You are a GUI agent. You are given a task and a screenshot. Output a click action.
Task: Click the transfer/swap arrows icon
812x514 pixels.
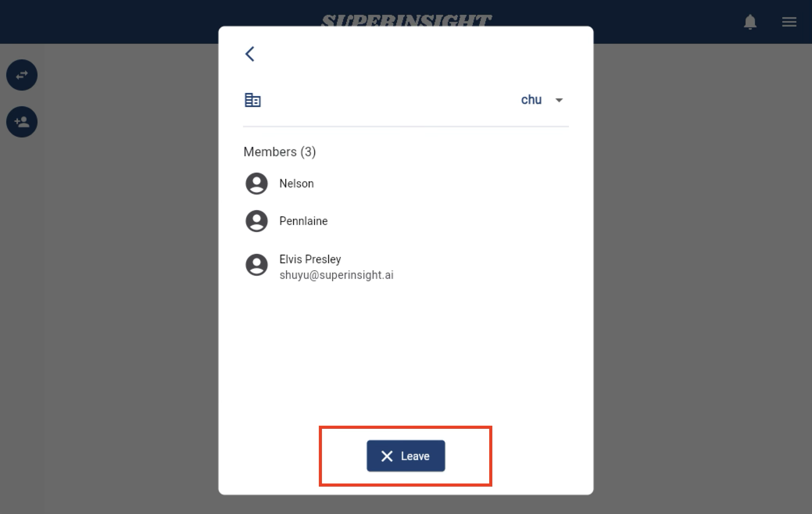(22, 75)
